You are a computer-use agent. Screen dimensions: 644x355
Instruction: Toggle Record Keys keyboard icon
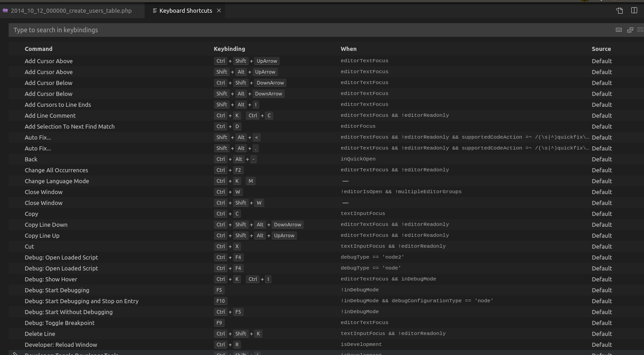click(x=619, y=30)
